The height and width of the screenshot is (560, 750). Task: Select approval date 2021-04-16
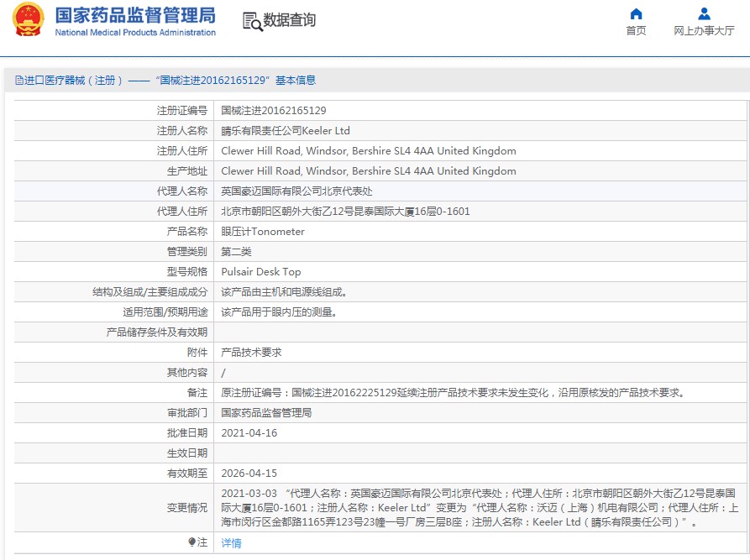pyautogui.click(x=249, y=432)
